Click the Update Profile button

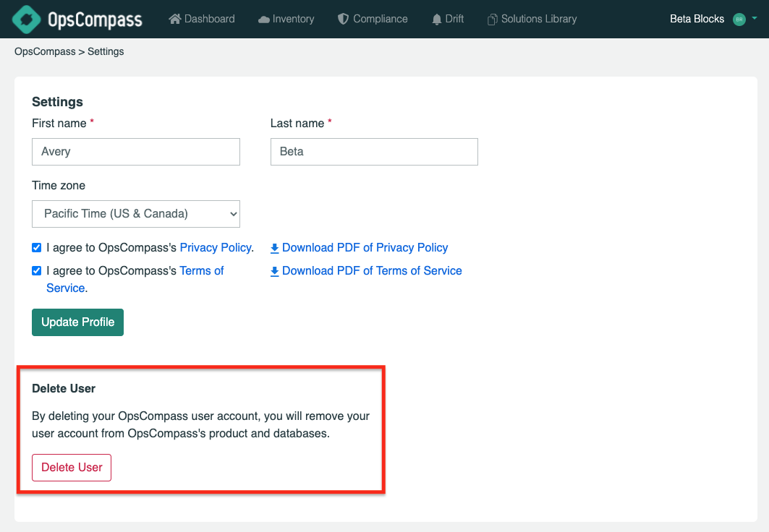[77, 322]
